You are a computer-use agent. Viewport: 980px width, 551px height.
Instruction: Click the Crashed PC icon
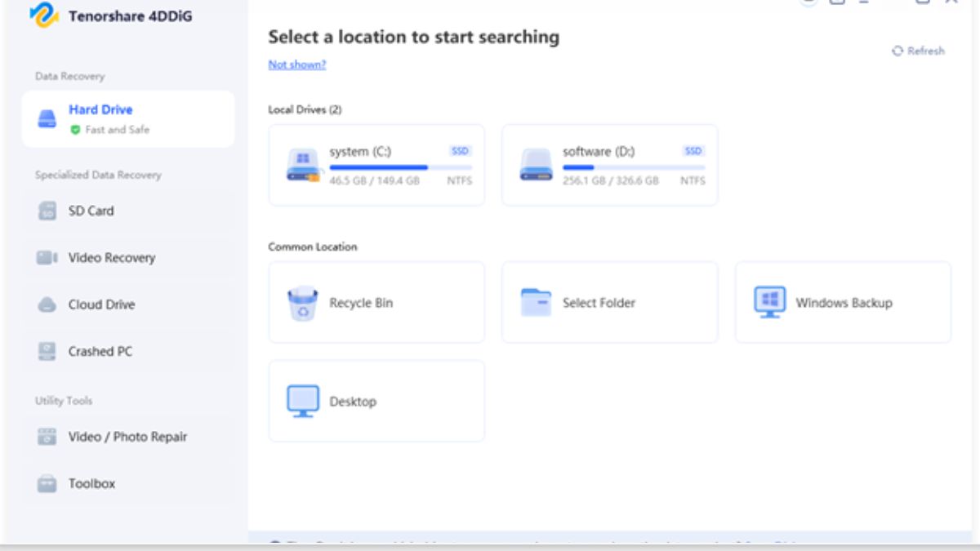47,352
